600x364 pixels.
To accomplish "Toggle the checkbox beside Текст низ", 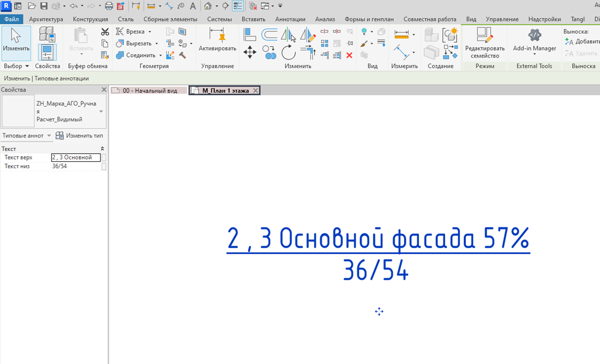I will click(x=104, y=166).
